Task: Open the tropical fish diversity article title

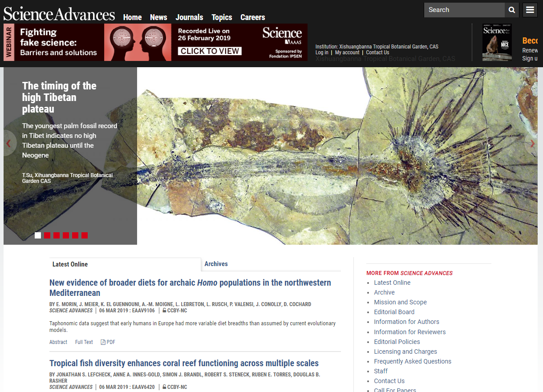Action: point(184,364)
